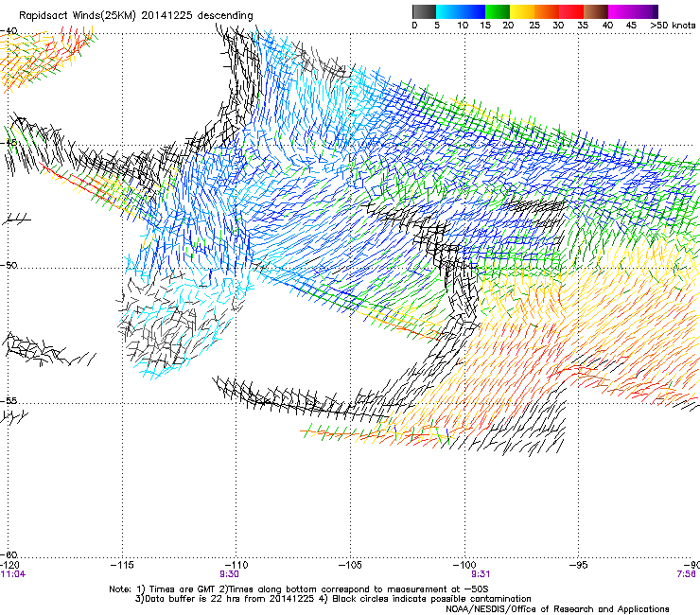
Task: Click the purple '9:30' time label
Action: pos(229,574)
